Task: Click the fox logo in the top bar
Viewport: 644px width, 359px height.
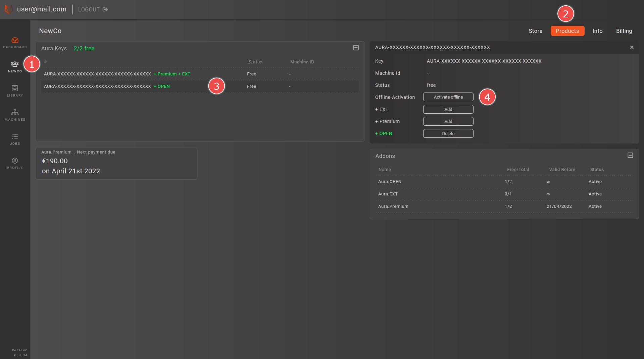Action: coord(8,9)
